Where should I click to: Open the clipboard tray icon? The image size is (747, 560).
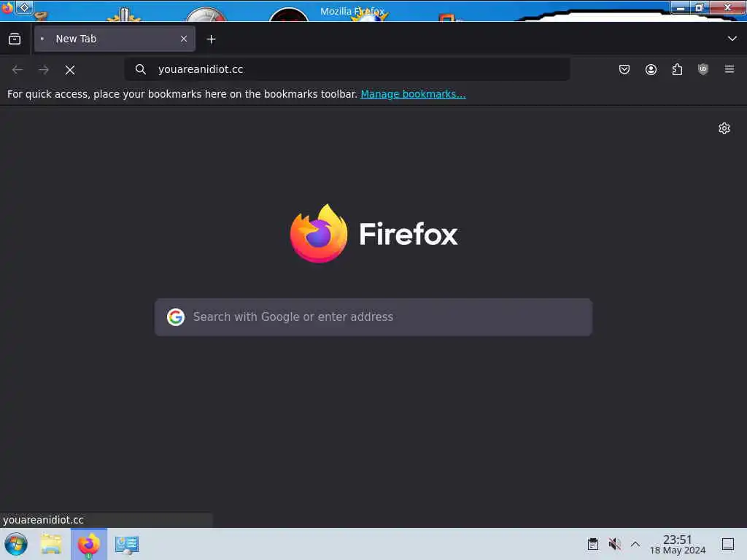point(592,544)
